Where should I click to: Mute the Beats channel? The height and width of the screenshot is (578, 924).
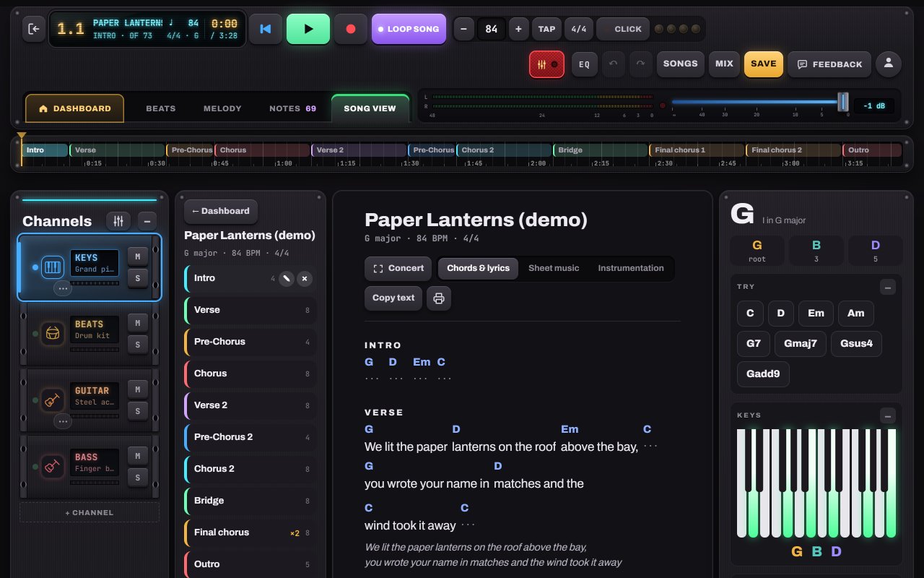[x=137, y=322]
